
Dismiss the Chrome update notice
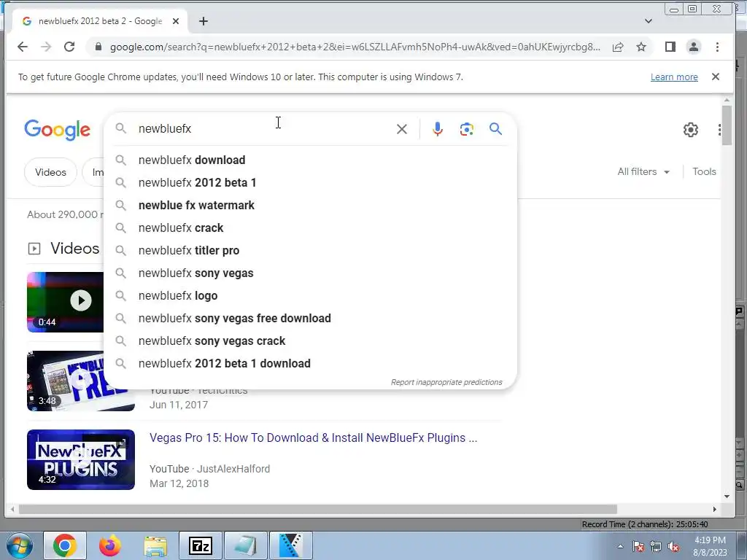point(716,77)
